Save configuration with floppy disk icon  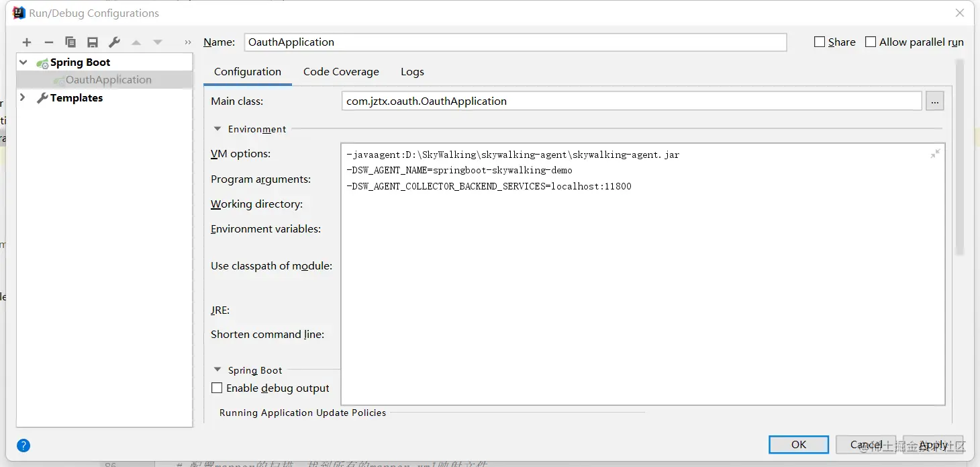[93, 42]
